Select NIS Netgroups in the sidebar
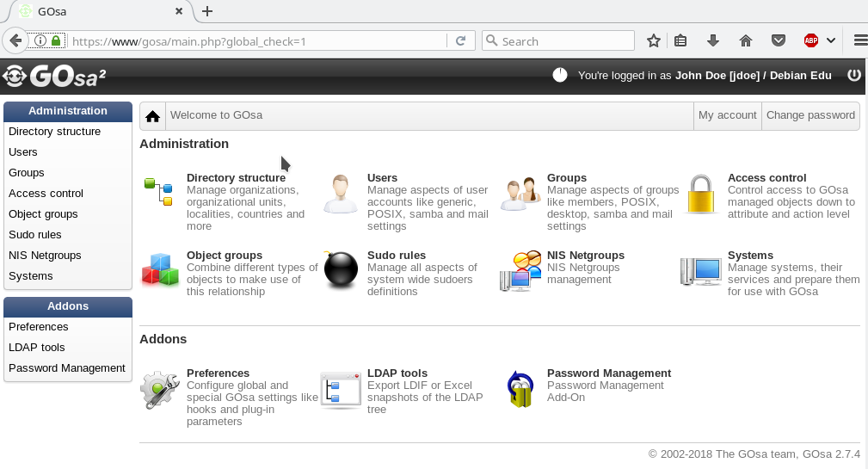The width and height of the screenshot is (868, 469). click(x=45, y=256)
